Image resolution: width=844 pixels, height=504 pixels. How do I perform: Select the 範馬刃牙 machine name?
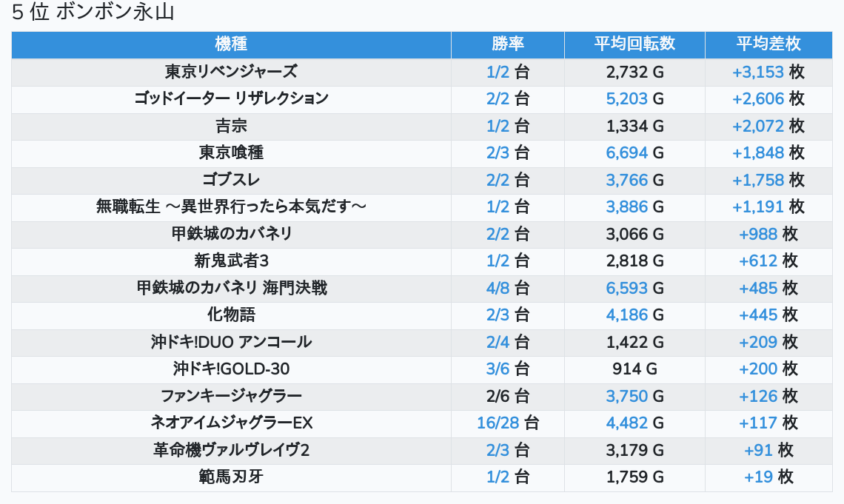tap(231, 477)
